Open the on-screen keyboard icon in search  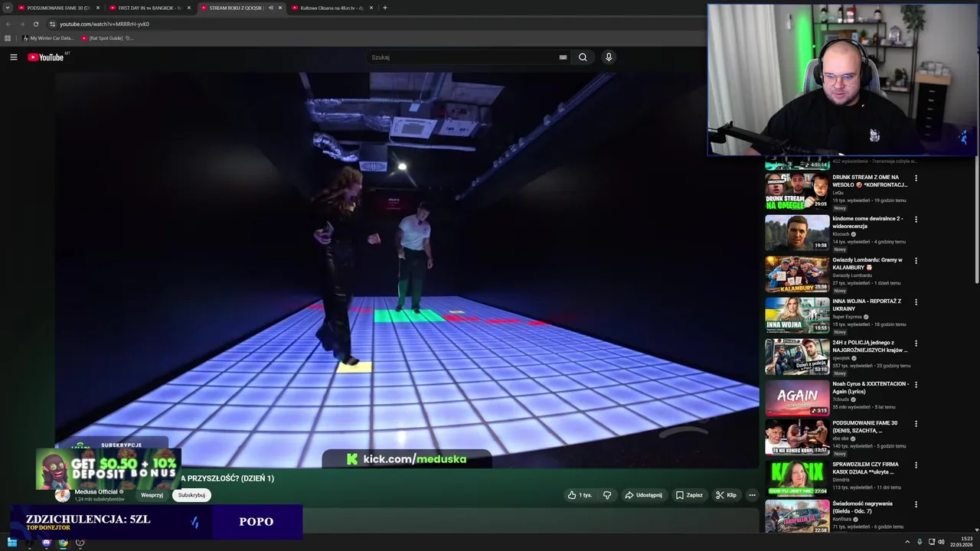coord(563,57)
